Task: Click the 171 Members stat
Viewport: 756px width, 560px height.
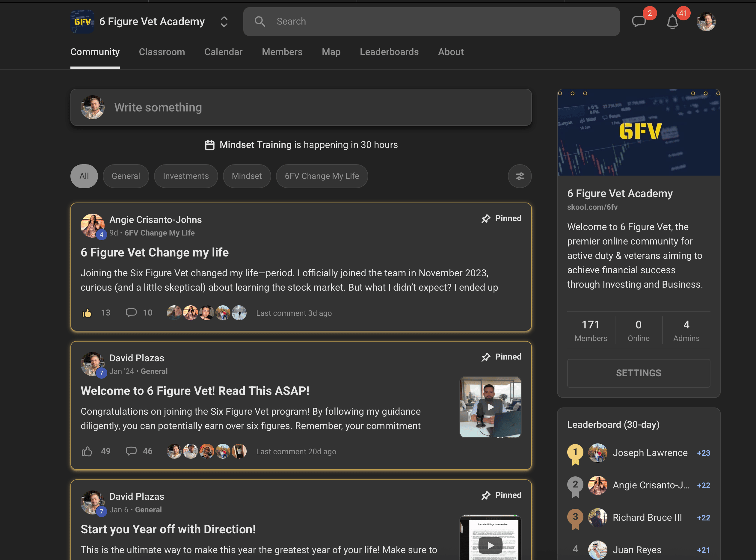Action: 591,330
